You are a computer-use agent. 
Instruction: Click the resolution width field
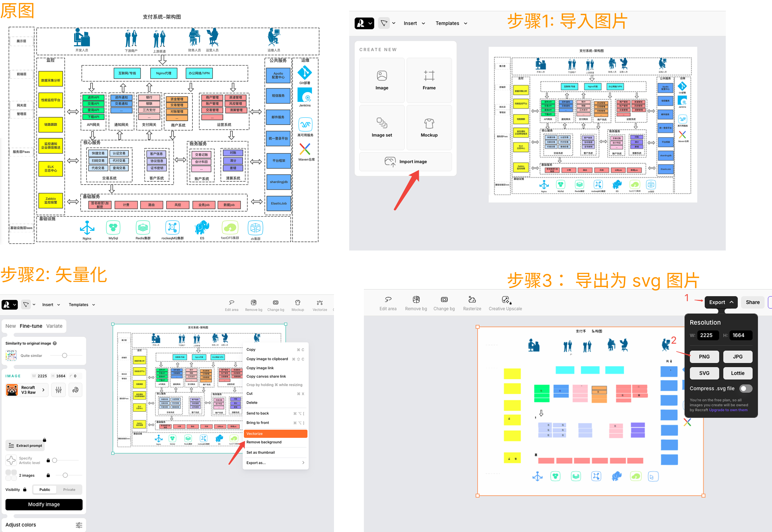(709, 335)
